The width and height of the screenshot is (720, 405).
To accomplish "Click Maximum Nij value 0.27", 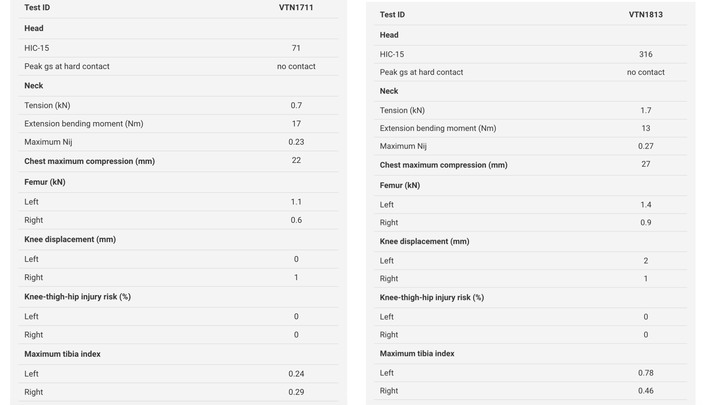I will 646,146.
